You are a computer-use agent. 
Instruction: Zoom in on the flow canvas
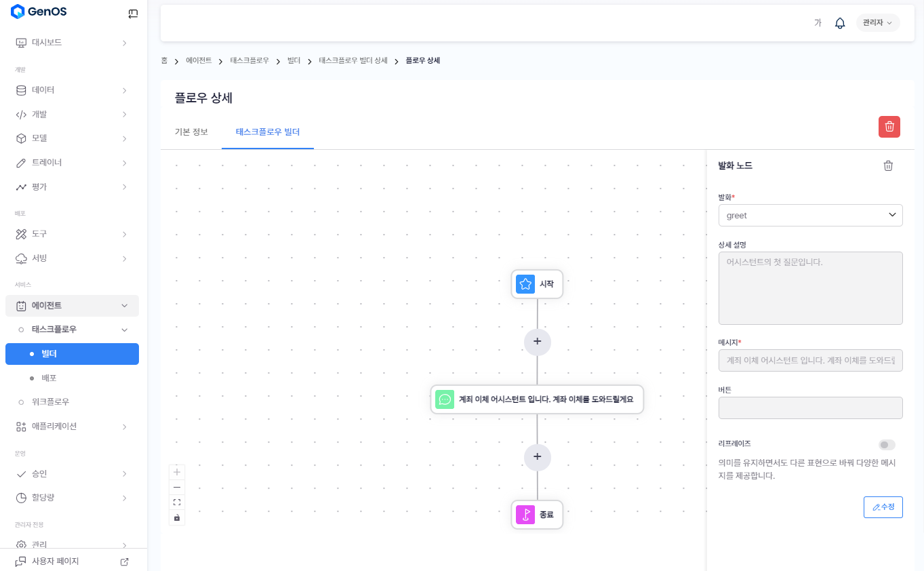177,472
